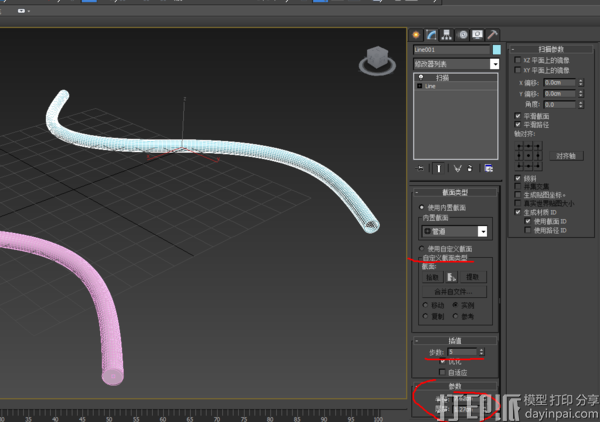This screenshot has width=600, height=422.
Task: Toggle 生成材质 ID checkbox
Action: [518, 212]
